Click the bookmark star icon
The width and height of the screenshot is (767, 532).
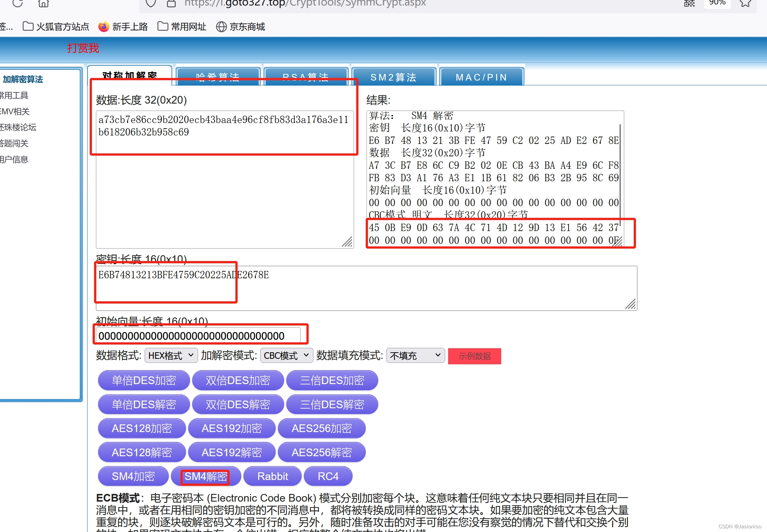coord(745,3)
